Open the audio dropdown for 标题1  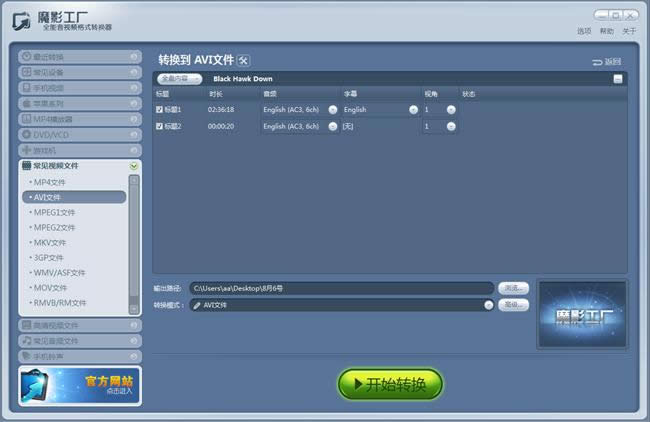(x=332, y=109)
